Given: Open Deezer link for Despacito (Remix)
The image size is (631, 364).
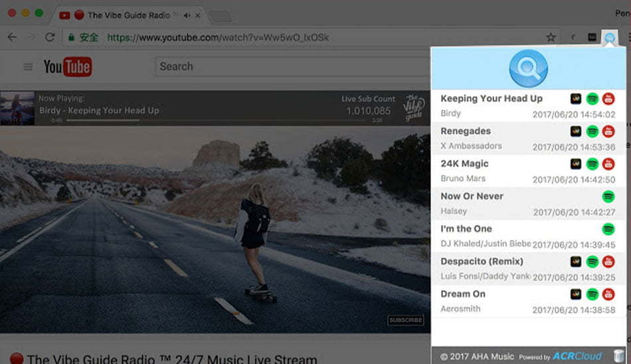Looking at the screenshot, I should (576, 262).
